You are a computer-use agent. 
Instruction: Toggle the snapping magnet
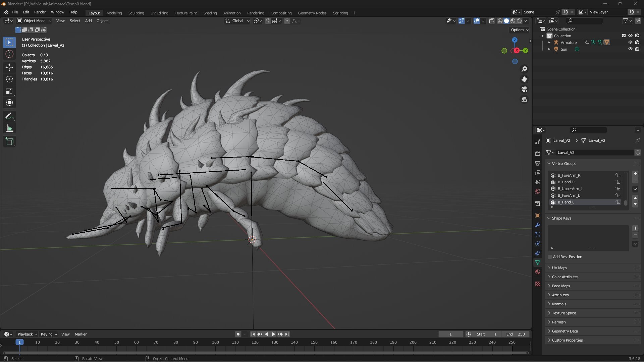tap(268, 21)
